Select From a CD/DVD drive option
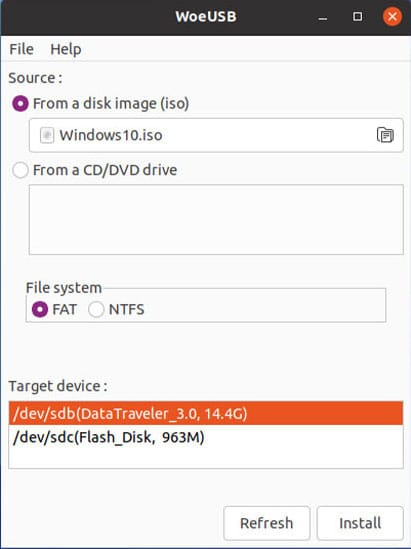Image resolution: width=411 pixels, height=549 pixels. (x=20, y=170)
